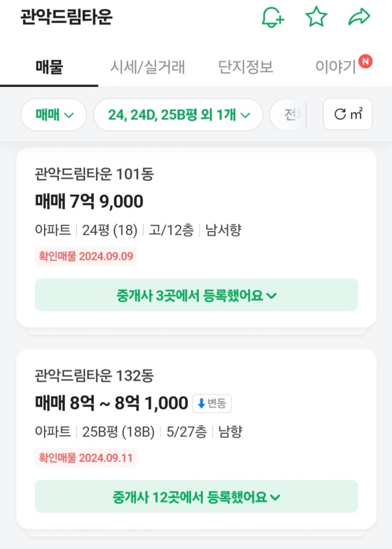Tap the partially hidden 전체 filter chip

click(x=288, y=115)
